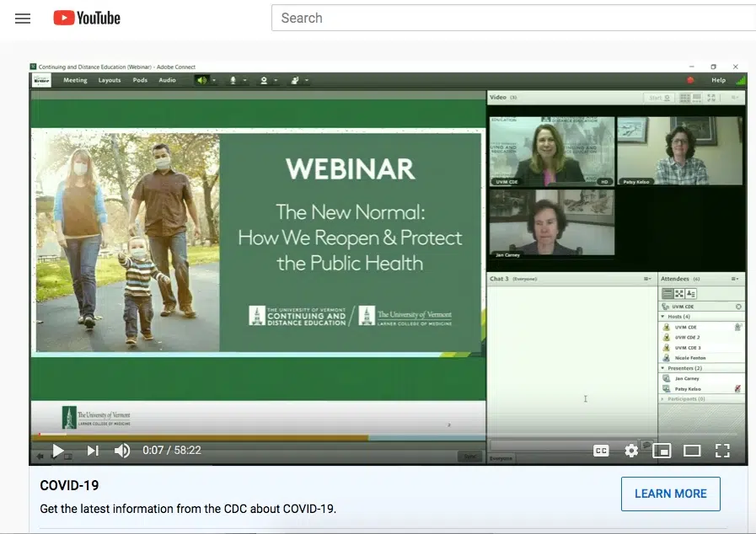
Task: Select presenter Patsy Kelso in attendee list
Action: pyautogui.click(x=701, y=389)
